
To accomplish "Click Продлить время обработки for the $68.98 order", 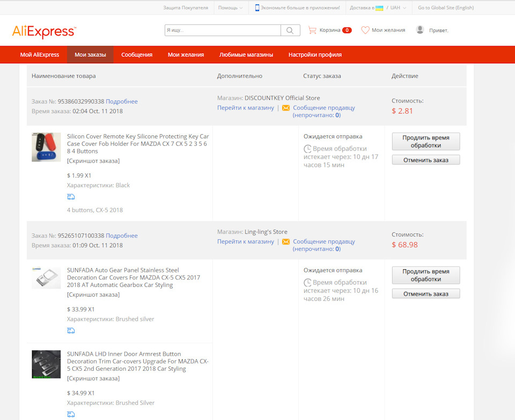I will point(426,275).
